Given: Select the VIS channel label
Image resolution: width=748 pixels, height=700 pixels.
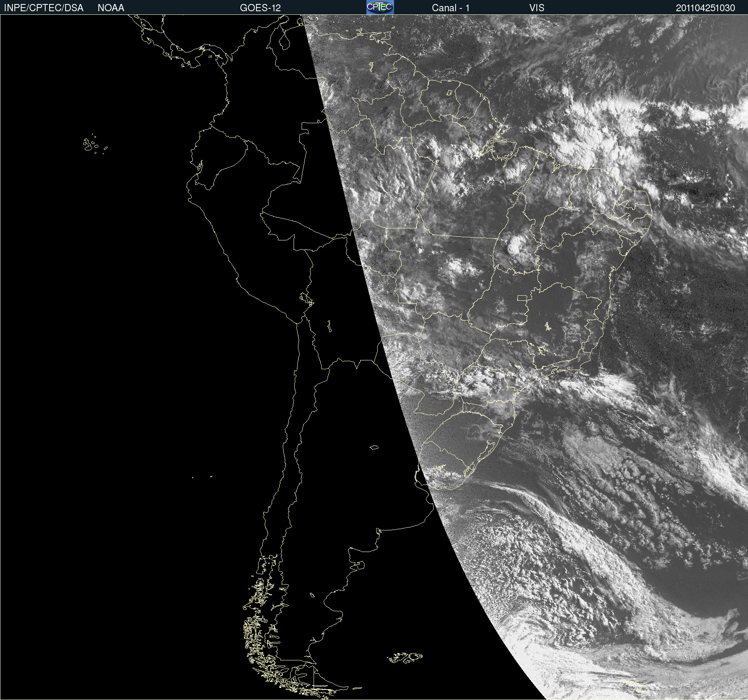Looking at the screenshot, I should pyautogui.click(x=537, y=8).
